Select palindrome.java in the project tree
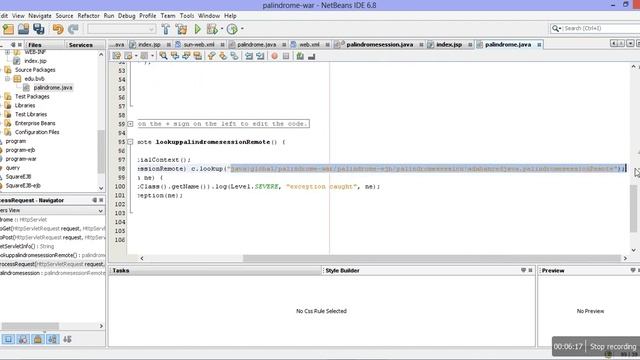Screen dimensions: 640x360 point(53,88)
